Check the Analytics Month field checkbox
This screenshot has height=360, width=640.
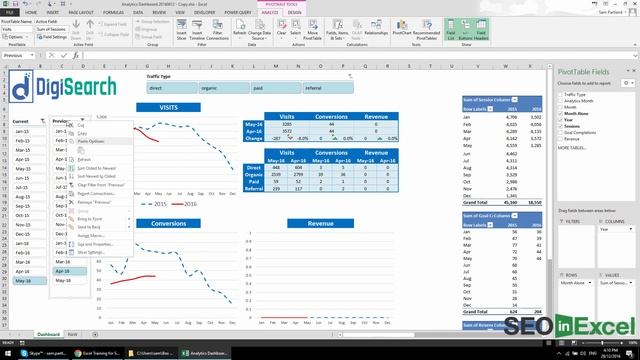561,101
